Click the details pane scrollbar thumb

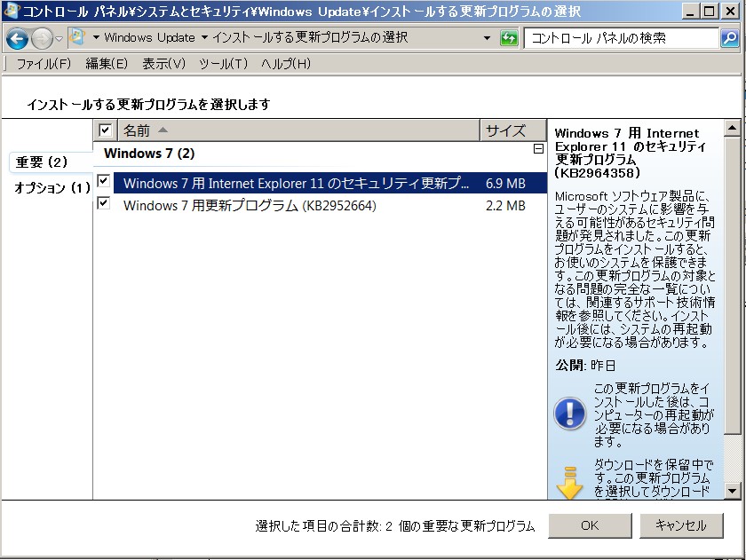pyautogui.click(x=732, y=285)
